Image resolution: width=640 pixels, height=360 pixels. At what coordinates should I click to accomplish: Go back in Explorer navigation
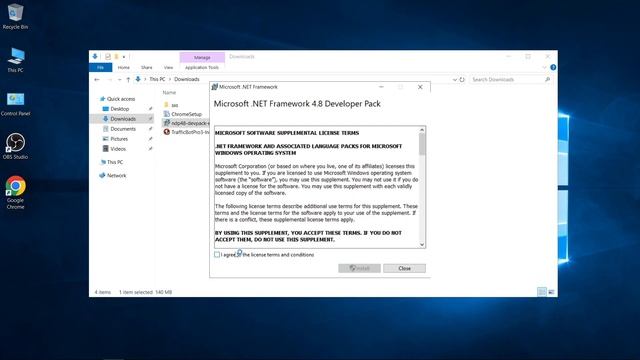[97, 80]
